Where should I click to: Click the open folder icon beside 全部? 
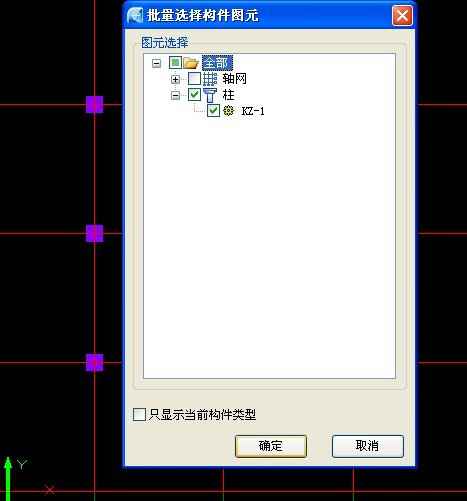(x=191, y=63)
